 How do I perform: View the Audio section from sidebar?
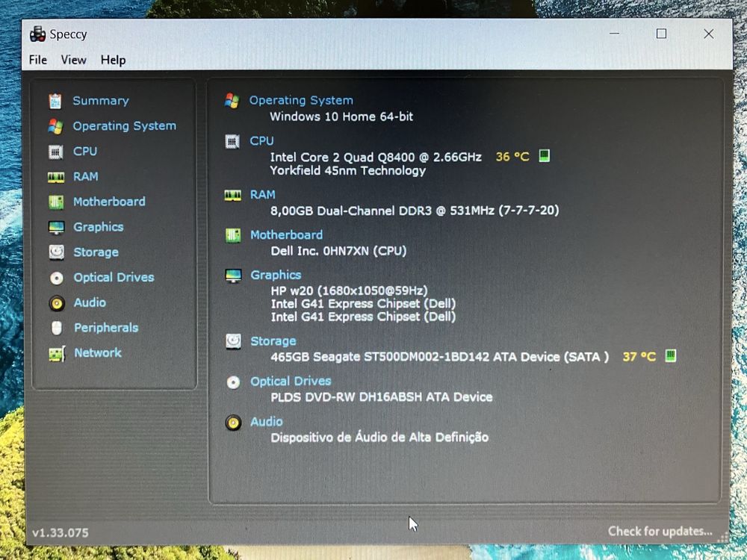tap(90, 303)
